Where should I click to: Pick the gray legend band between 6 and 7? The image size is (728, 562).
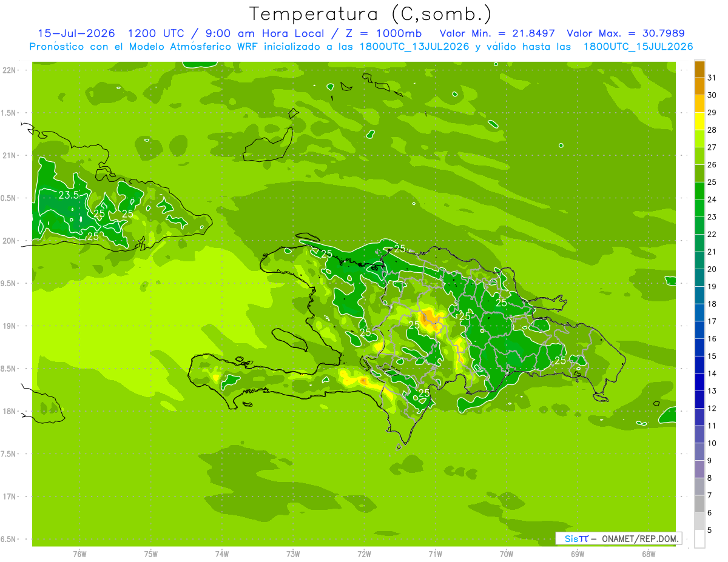click(x=699, y=504)
